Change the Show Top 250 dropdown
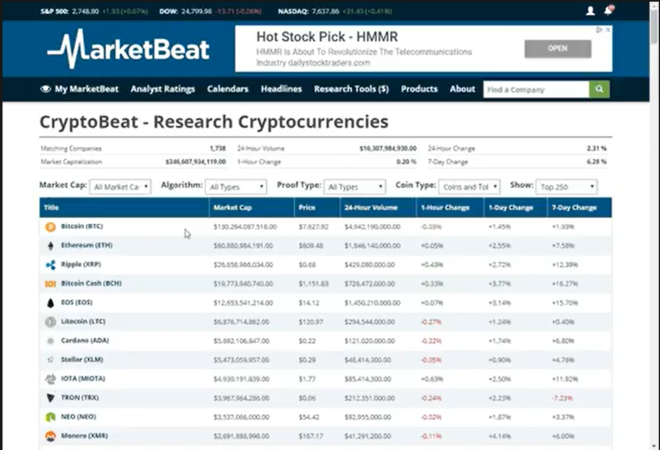Screen dimensions: 660x450 [x=566, y=186]
